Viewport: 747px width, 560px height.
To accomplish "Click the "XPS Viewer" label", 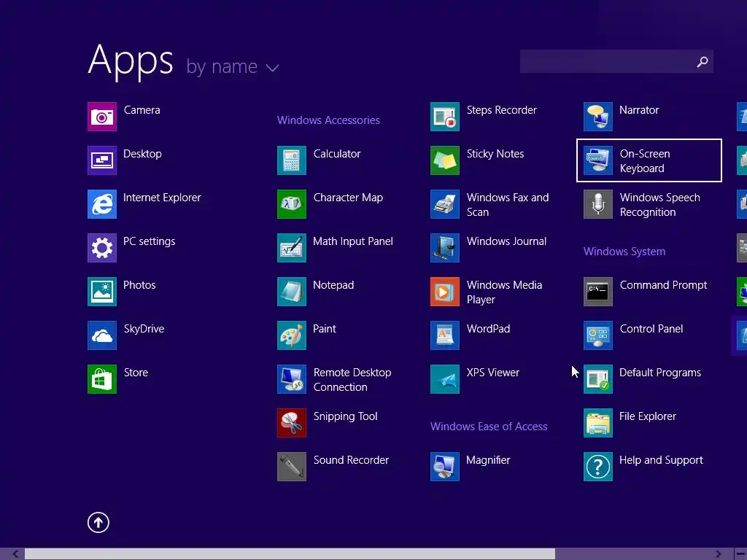I will point(493,373).
